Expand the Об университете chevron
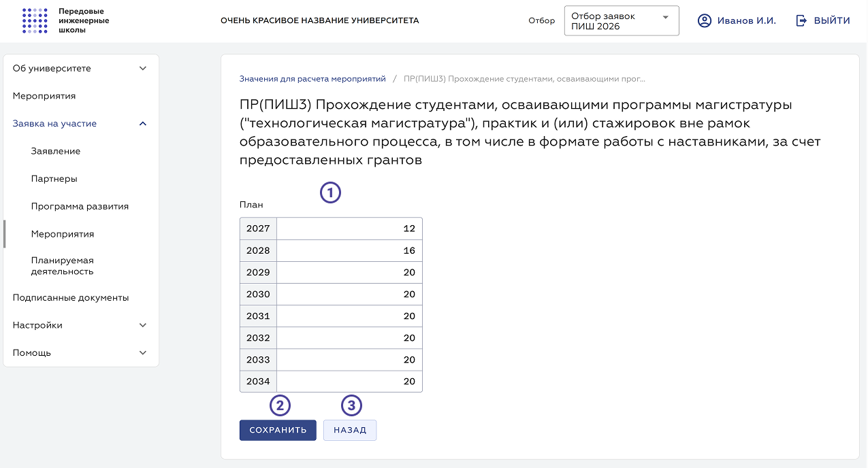The width and height of the screenshot is (868, 468). [x=143, y=69]
